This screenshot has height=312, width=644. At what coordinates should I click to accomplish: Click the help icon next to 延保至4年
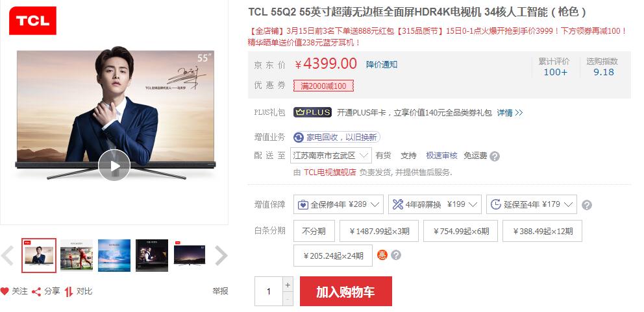(587, 205)
